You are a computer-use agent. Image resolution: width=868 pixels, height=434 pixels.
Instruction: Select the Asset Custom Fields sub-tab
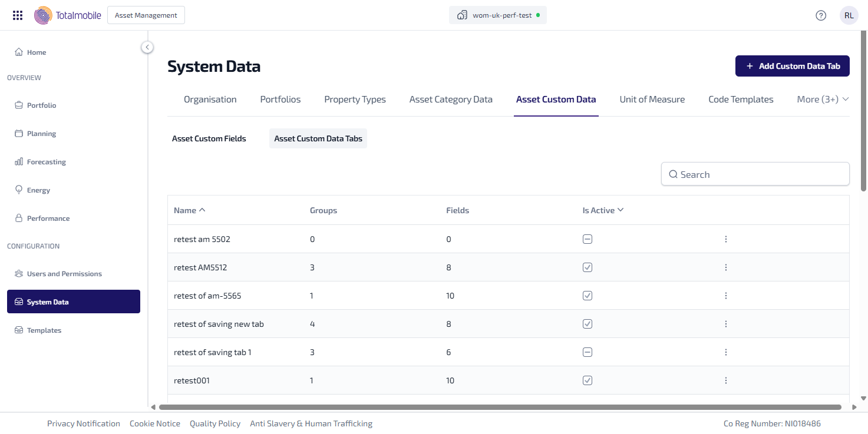click(209, 138)
